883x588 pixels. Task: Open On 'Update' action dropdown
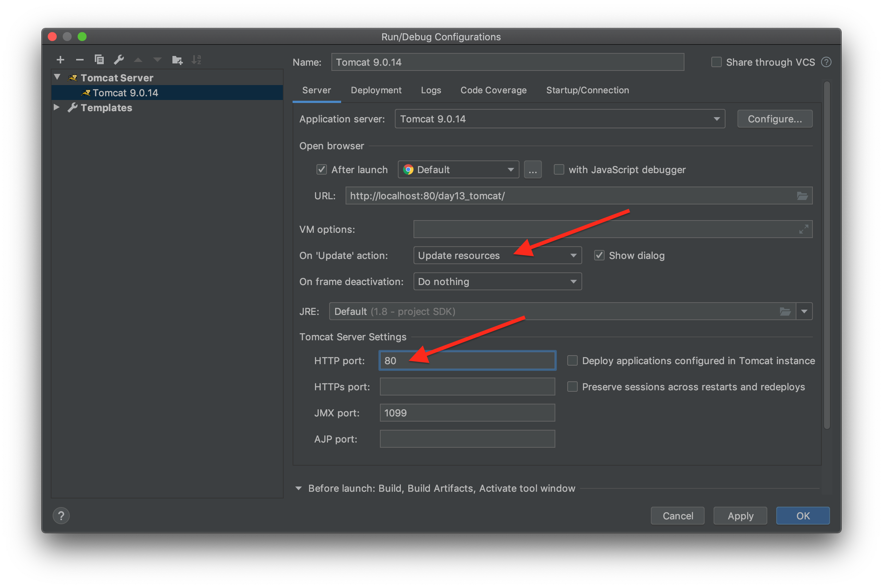[x=497, y=255]
